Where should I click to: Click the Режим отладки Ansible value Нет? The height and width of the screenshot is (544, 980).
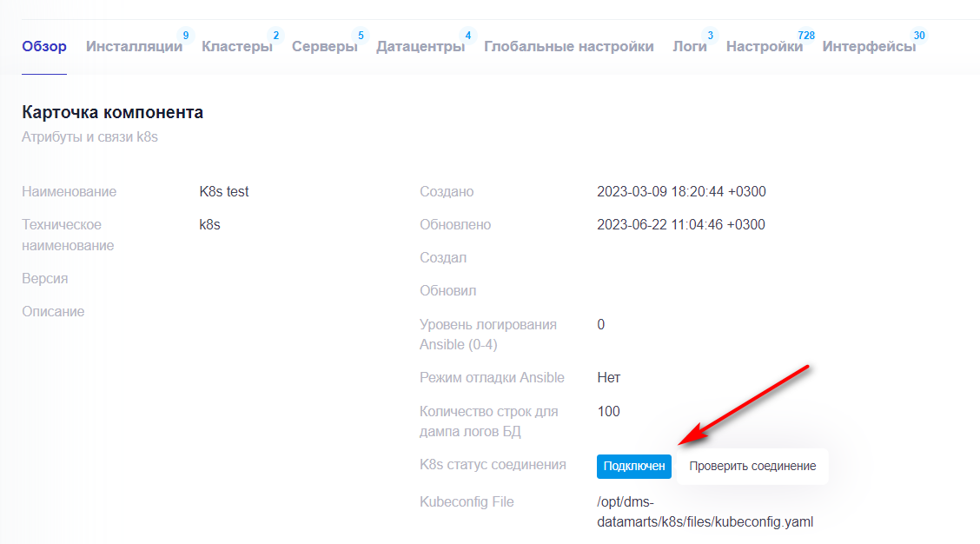pos(608,378)
